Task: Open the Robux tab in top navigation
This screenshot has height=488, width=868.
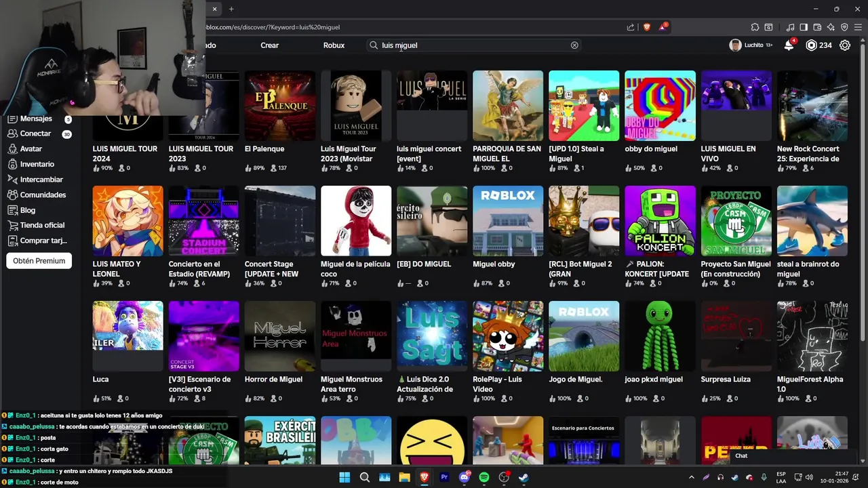Action: click(334, 45)
